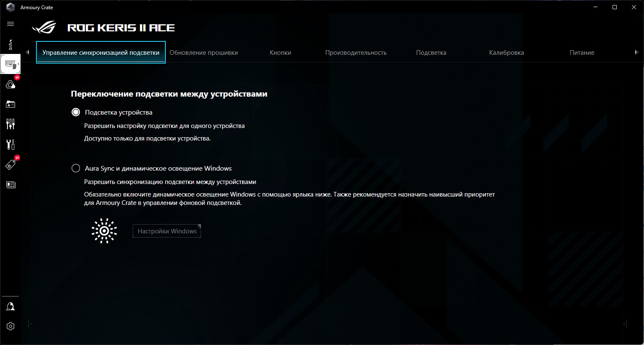
Task: Show earlier tabs with the left arrow
Action: [28, 52]
